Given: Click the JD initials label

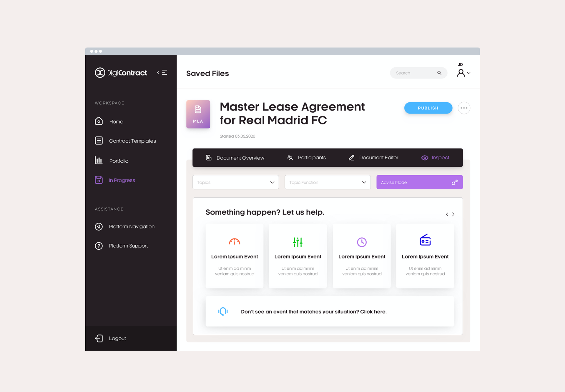Looking at the screenshot, I should (460, 64).
